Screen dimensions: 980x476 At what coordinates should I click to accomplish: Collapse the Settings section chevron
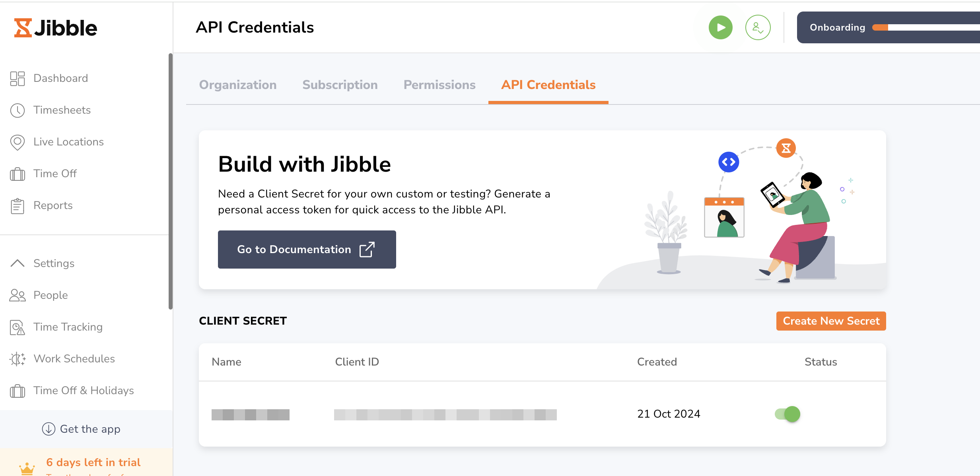click(17, 263)
